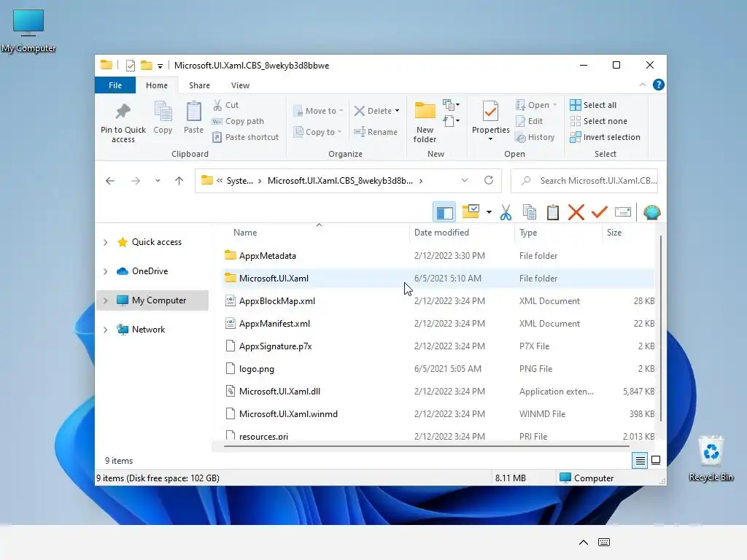This screenshot has width=747, height=560.
Task: Expand the Quick access tree node
Action: tap(105, 242)
